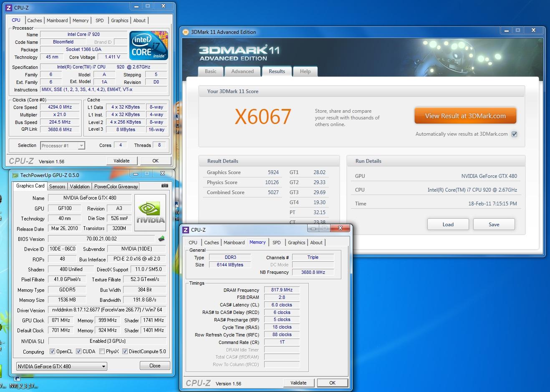Toggle the DirectCompute 5.0 checkbox
This screenshot has height=392, width=550.
[x=125, y=352]
